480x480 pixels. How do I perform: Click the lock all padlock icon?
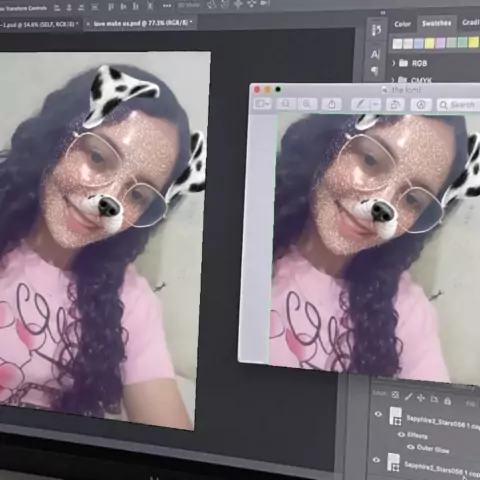pos(447,400)
